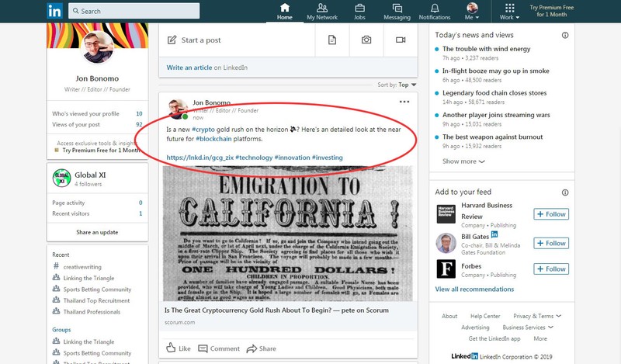The height and width of the screenshot is (364, 621).
Task: Click info icon beside Today's news and views
Action: pyautogui.click(x=565, y=35)
